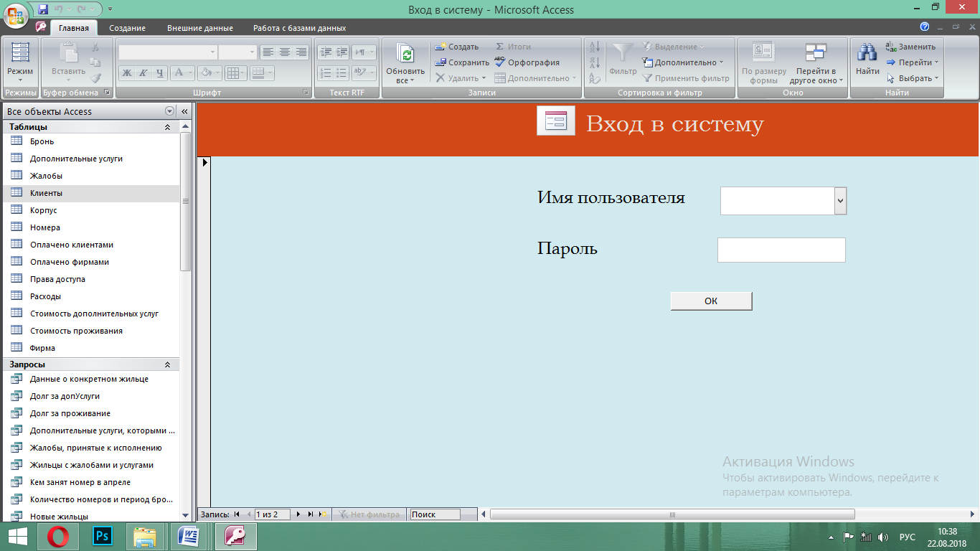Select Долг за проживание query
The width and height of the screenshot is (980, 551).
[x=90, y=413]
